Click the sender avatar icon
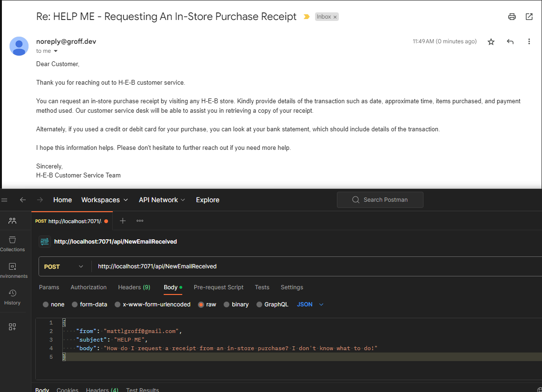This screenshot has width=542, height=392. (19, 46)
